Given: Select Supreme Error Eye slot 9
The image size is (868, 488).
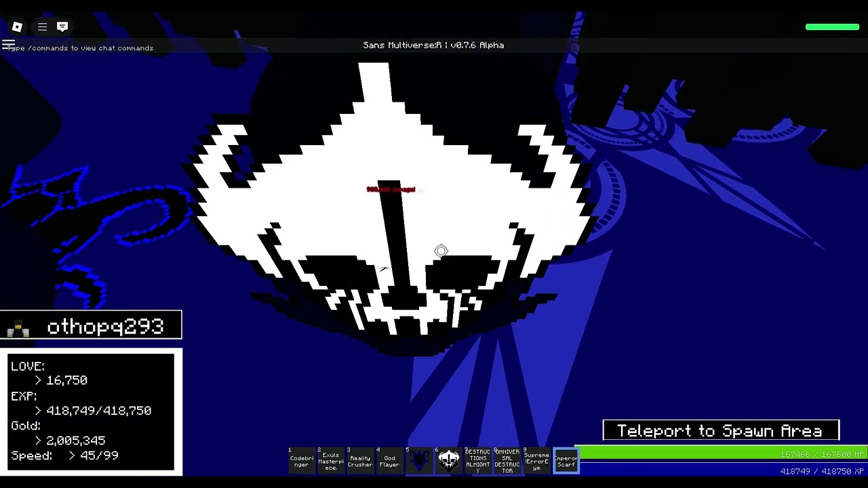Looking at the screenshot, I should click(x=536, y=461).
